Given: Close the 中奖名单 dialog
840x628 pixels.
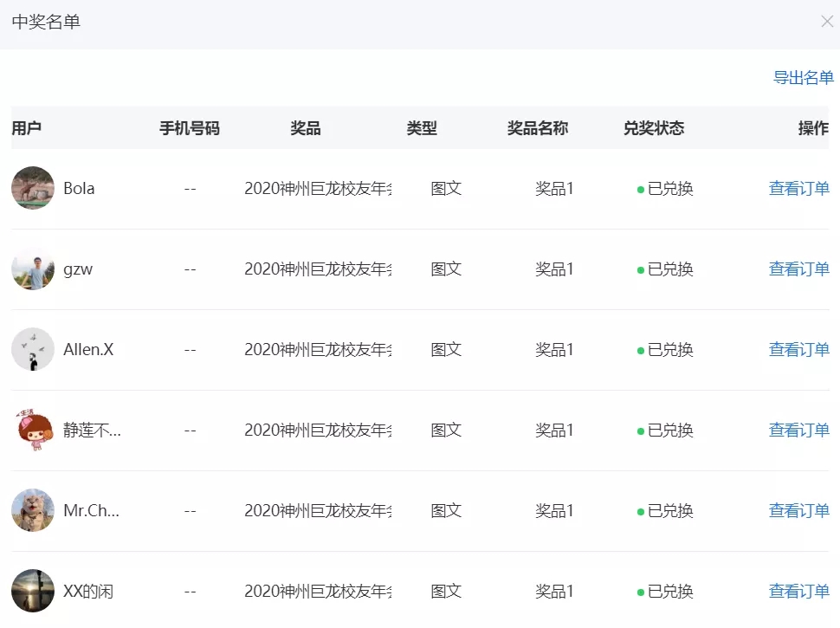Looking at the screenshot, I should (x=827, y=21).
